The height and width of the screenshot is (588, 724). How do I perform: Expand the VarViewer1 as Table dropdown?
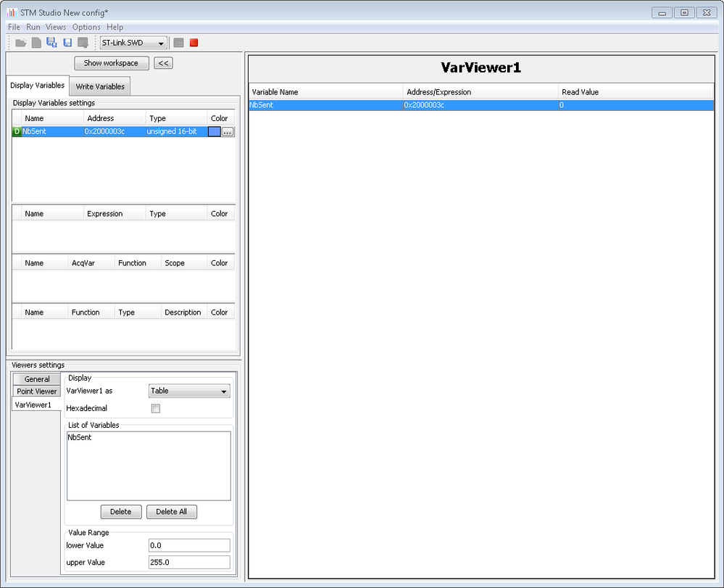point(189,392)
